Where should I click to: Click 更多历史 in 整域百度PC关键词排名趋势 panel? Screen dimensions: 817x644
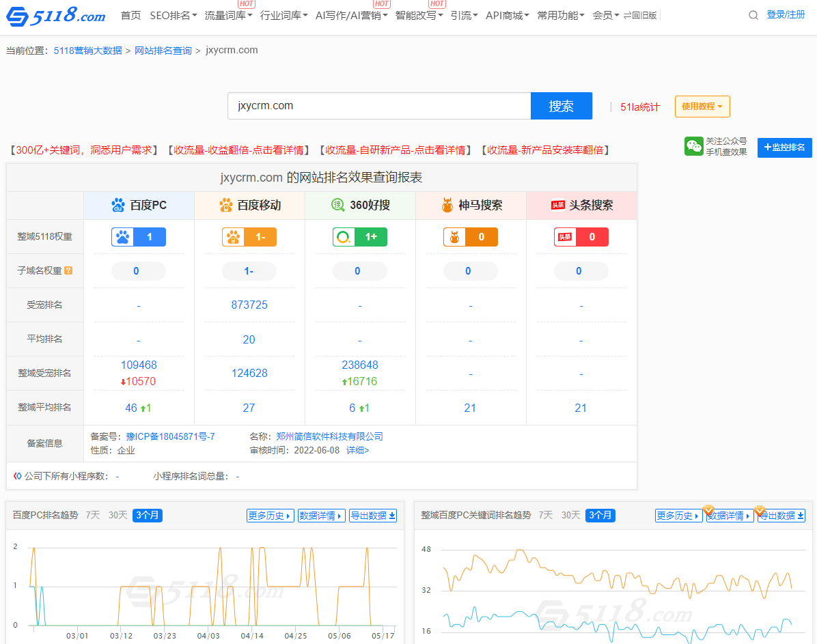(679, 516)
